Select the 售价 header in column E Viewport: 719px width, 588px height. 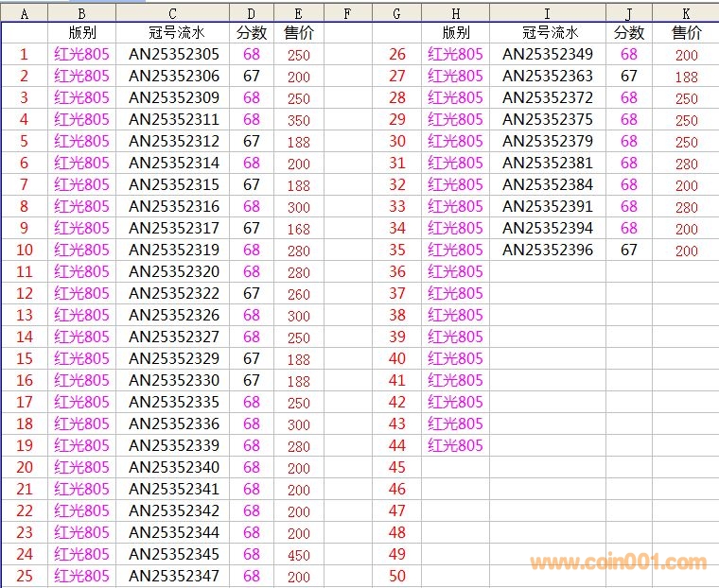tap(299, 33)
